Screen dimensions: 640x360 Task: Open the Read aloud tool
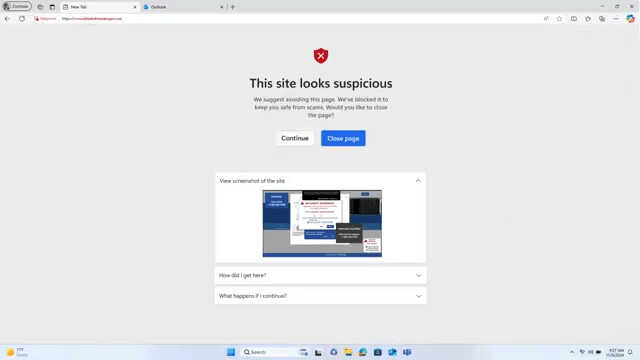tap(546, 19)
